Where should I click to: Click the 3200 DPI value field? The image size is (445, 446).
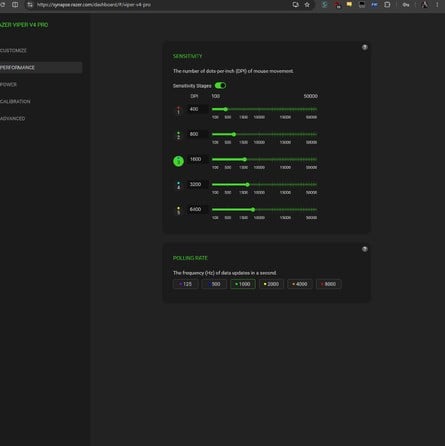(197, 184)
